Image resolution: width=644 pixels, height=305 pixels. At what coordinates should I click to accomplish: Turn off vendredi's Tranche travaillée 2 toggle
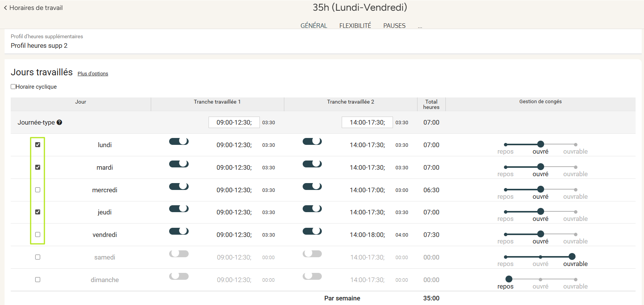point(312,231)
